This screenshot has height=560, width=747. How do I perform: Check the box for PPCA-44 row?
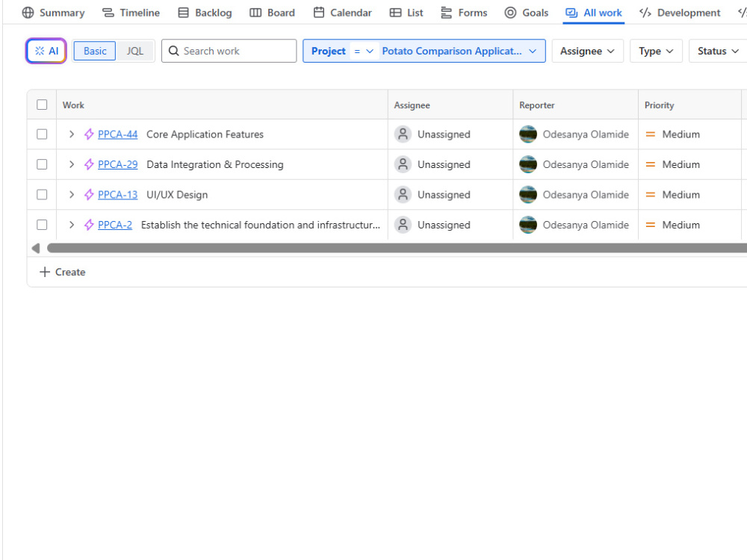42,134
